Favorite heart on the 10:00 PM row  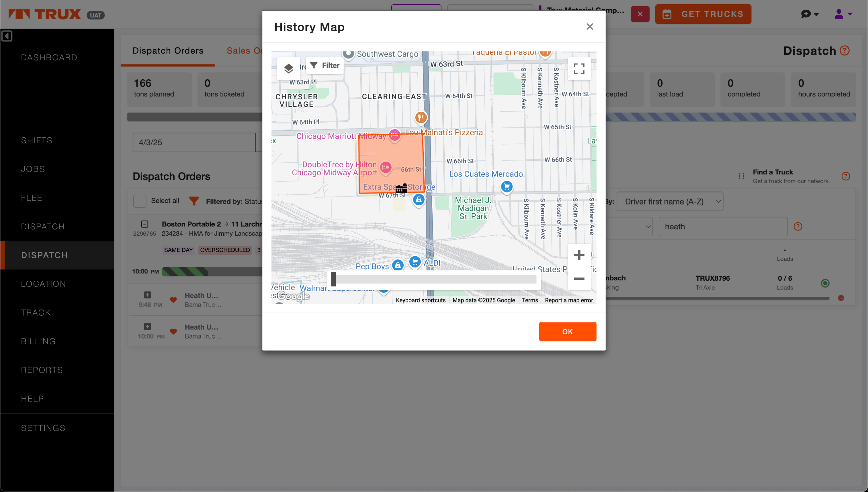click(173, 332)
